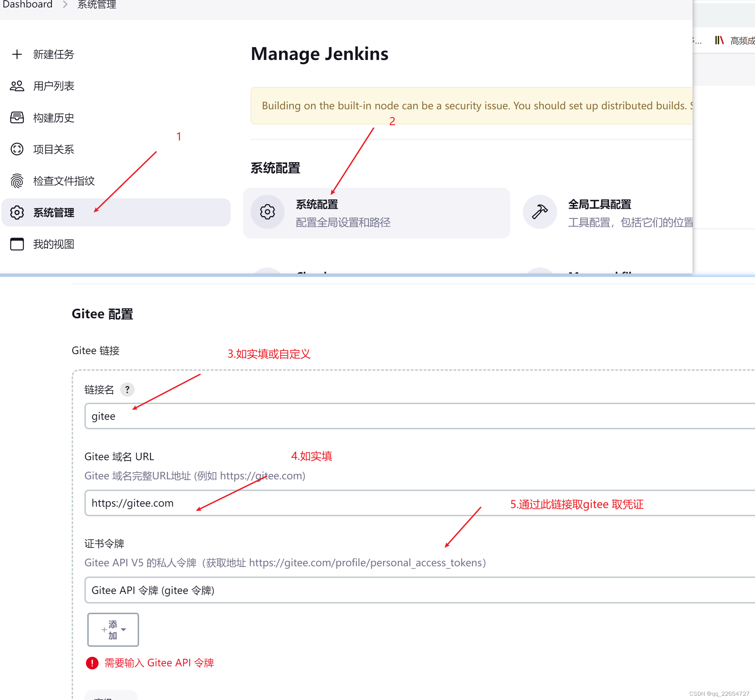Viewport: 755px width, 700px height.
Task: Expand the 添加 button dropdown arrow
Action: 123,629
